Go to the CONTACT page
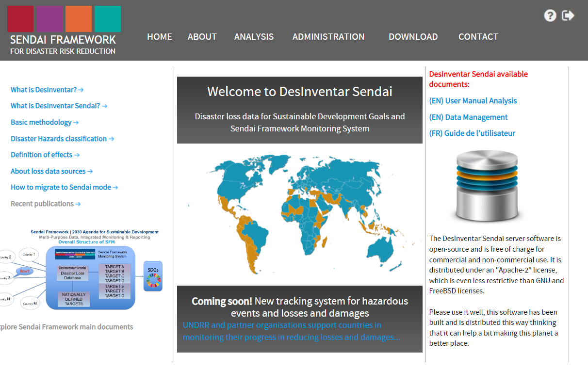 point(478,37)
